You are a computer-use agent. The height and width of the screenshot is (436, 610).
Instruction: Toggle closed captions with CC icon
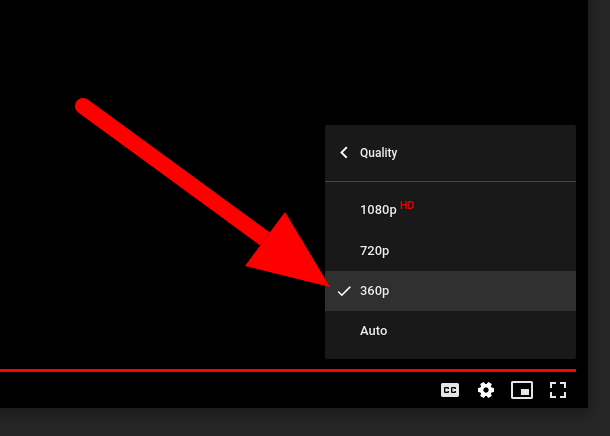click(x=450, y=390)
